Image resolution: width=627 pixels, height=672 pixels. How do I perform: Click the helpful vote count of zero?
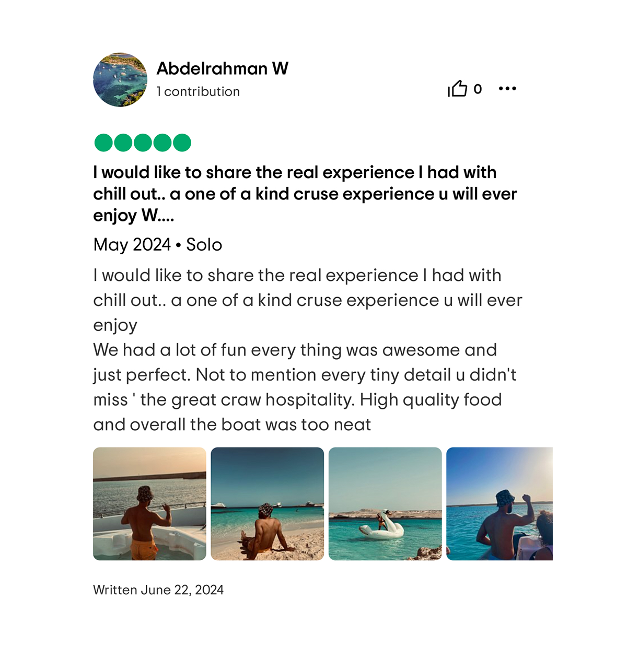[x=478, y=89]
